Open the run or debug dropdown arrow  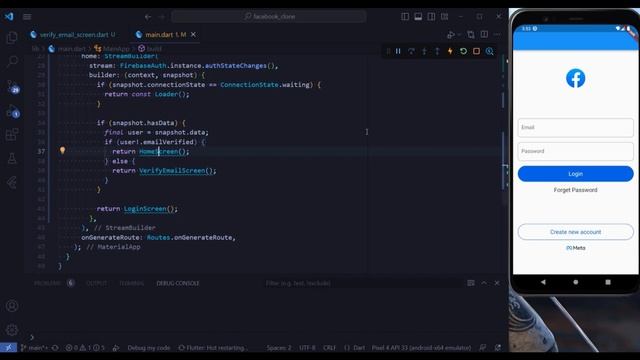(x=458, y=35)
